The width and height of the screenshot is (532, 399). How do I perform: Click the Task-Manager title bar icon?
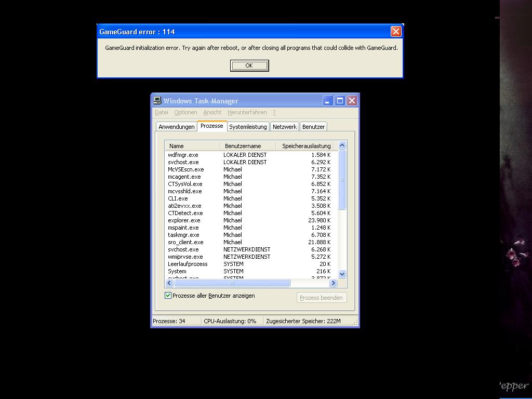pyautogui.click(x=157, y=101)
